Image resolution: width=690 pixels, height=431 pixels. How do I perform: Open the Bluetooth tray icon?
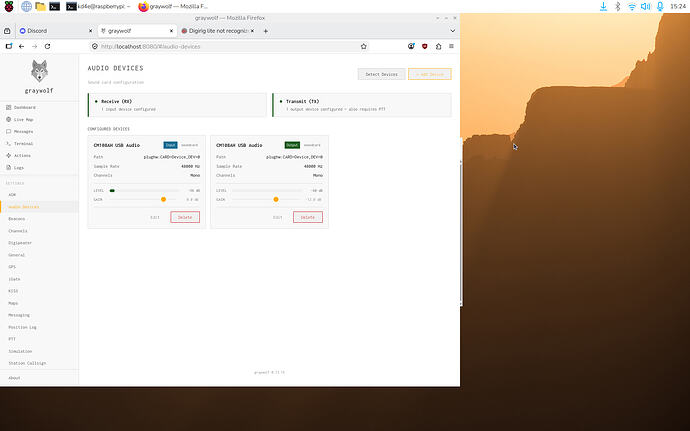point(617,6)
